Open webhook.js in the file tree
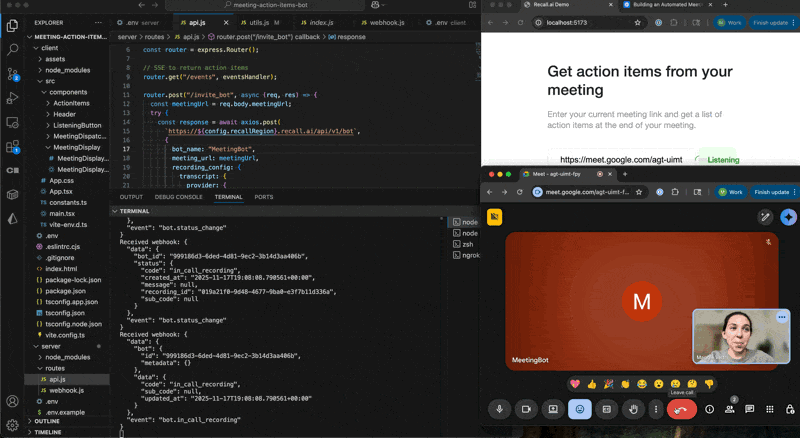800x438 pixels. pyautogui.click(x=66, y=391)
